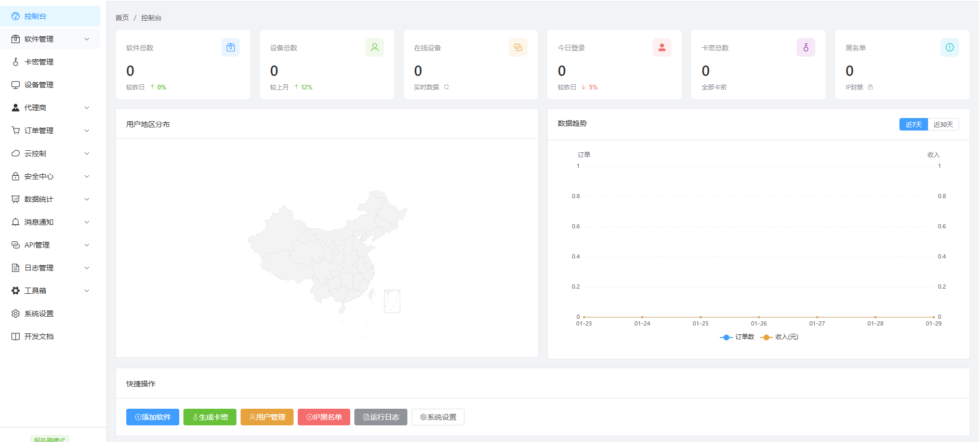
Task: Toggle 订单数 series in chart legend
Action: (737, 337)
